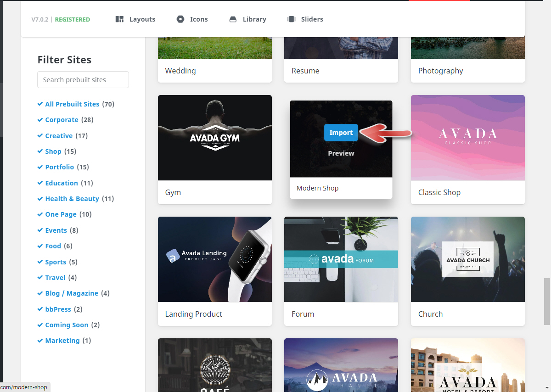Click the Library tray icon
This screenshot has height=392, width=551.
tap(233, 19)
